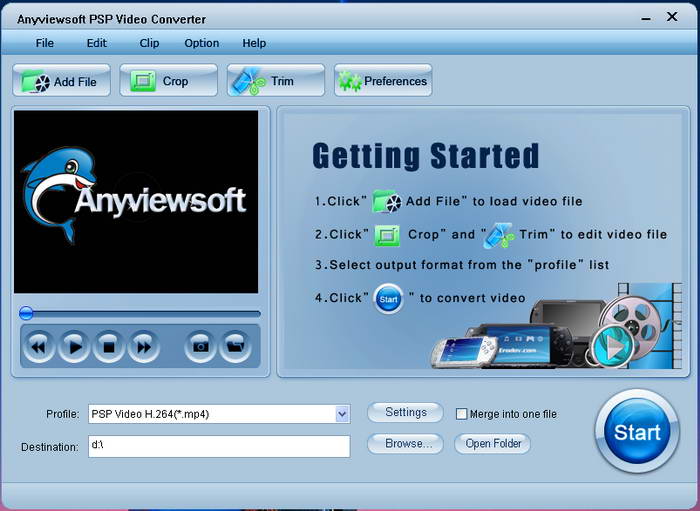Click the Destination path field
700x511 pixels.
pyautogui.click(x=219, y=446)
